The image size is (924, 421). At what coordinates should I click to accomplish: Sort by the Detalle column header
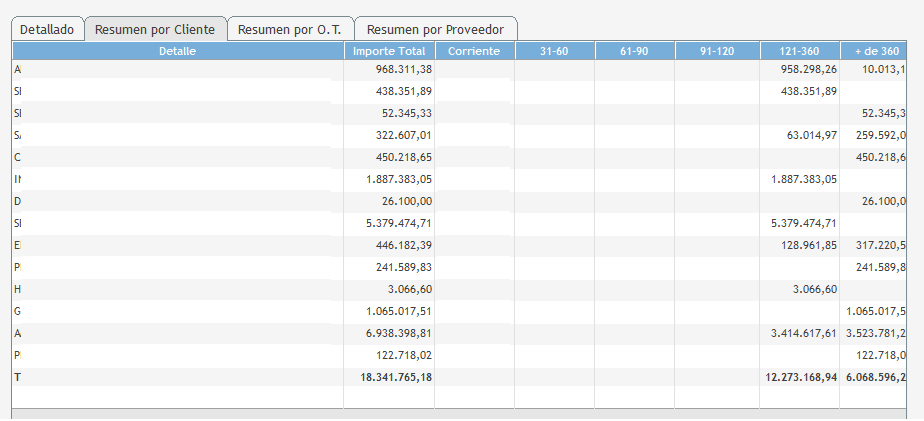tap(177, 50)
